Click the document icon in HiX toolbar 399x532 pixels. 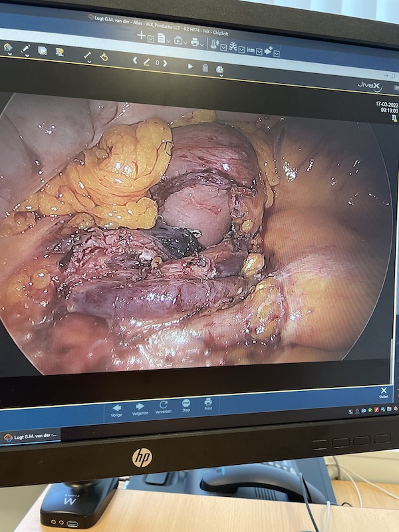point(161,38)
